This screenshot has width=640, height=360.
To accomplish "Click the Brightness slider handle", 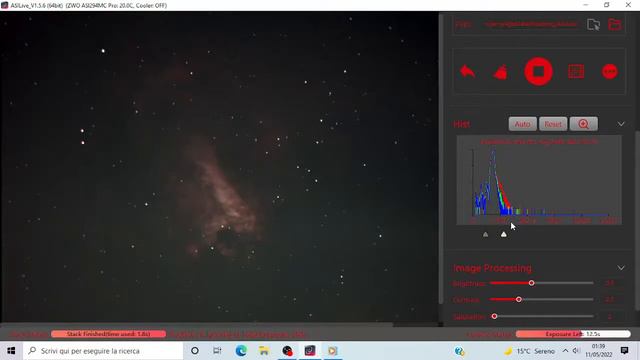I will pos(531,283).
